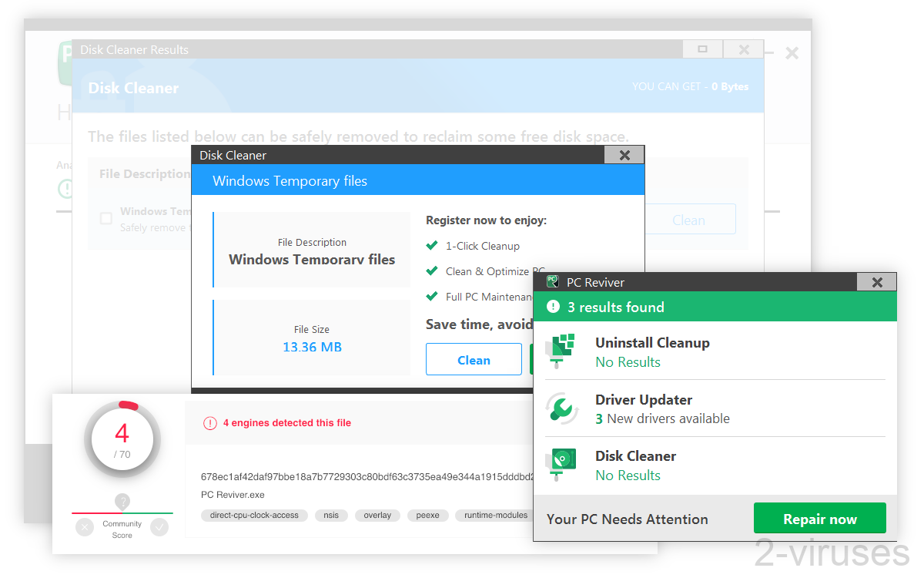Click the Clean button in Disk Cleaner dialog

click(474, 360)
